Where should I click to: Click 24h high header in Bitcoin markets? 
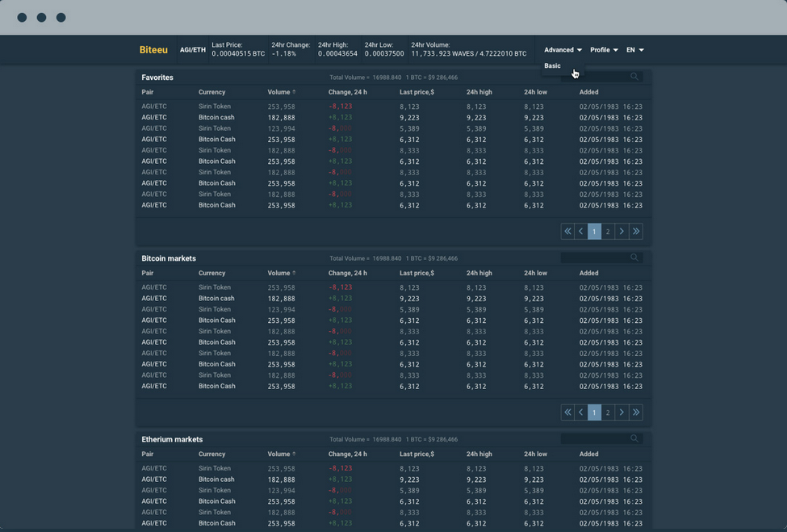(479, 273)
